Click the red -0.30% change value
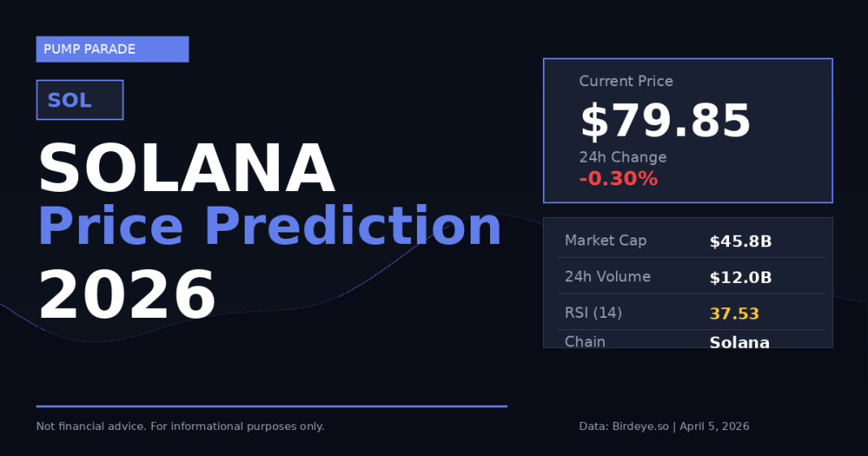This screenshot has width=868, height=456. 618,179
